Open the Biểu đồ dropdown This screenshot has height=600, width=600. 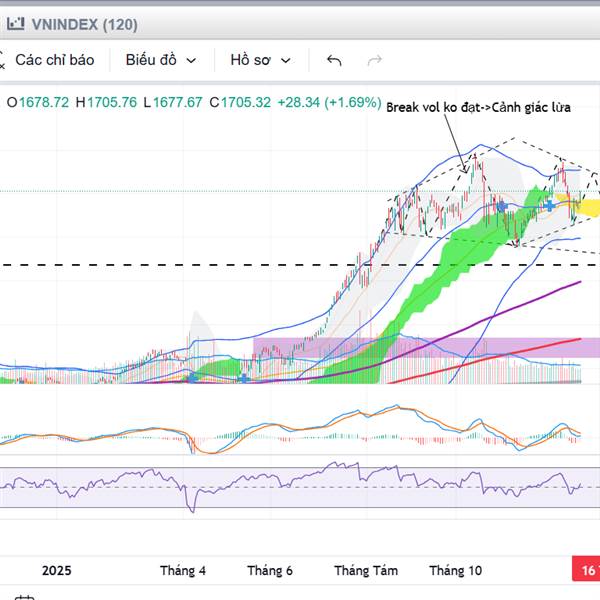point(161,60)
